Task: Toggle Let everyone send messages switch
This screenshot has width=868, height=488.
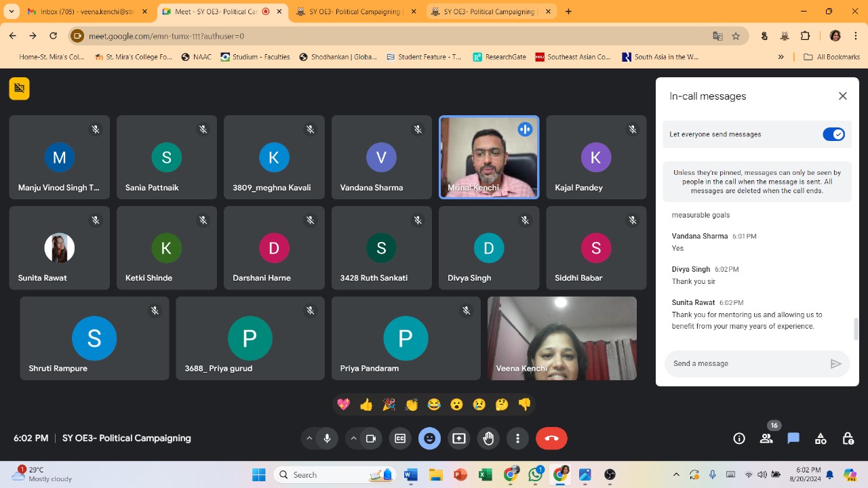Action: [x=833, y=134]
